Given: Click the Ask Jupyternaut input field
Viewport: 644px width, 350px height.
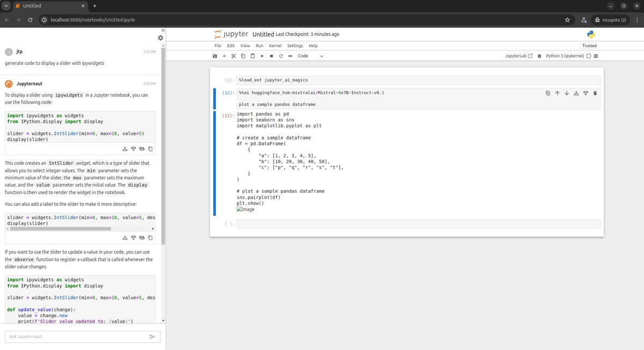Looking at the screenshot, I should click(x=78, y=337).
